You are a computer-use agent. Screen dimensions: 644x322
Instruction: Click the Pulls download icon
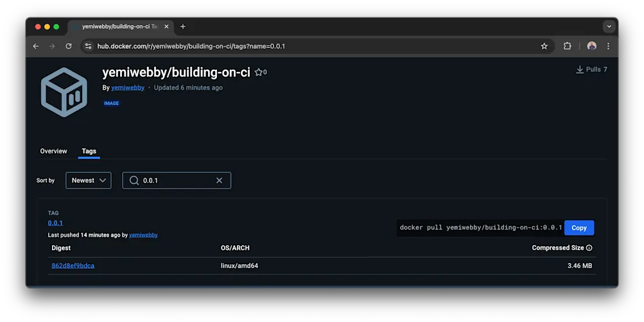(580, 70)
